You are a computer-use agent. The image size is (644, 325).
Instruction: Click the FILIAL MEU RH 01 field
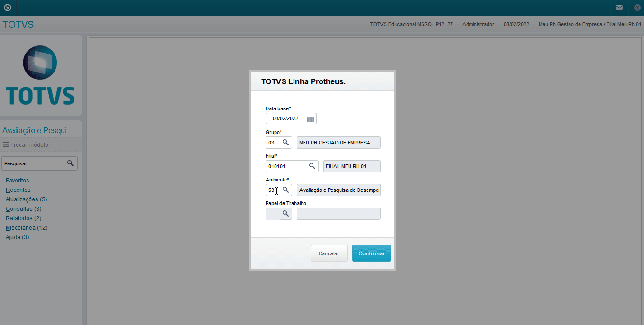click(352, 166)
